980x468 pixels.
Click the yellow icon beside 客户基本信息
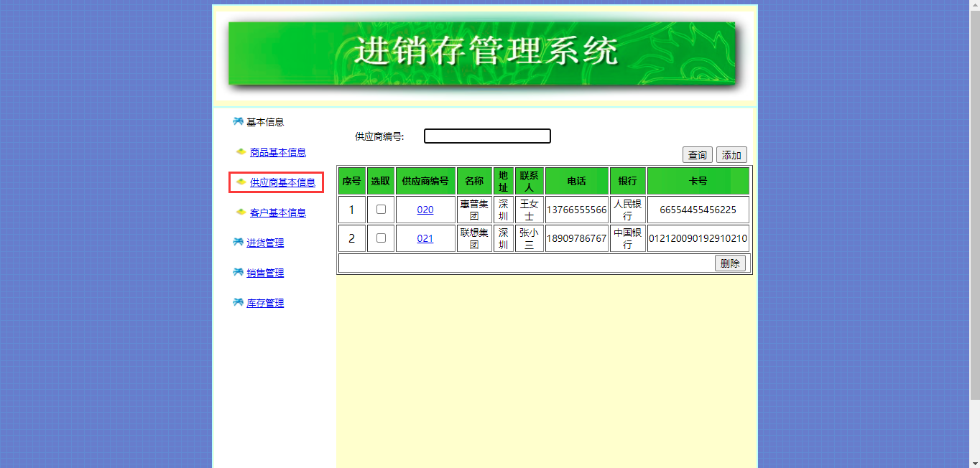(x=241, y=212)
